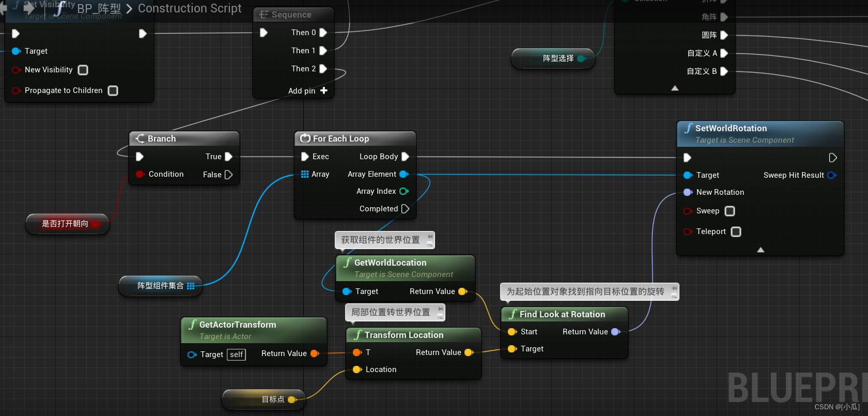This screenshot has width=868, height=416.
Task: Click the Loop Body output pin
Action: 405,157
